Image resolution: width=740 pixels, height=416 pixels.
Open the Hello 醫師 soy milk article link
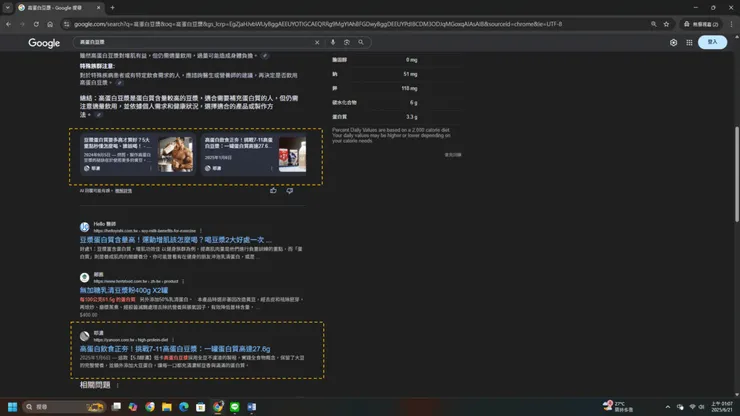tap(176, 240)
